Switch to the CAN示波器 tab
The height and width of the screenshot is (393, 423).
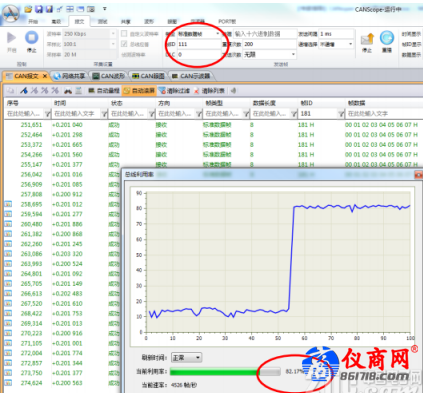coord(192,76)
